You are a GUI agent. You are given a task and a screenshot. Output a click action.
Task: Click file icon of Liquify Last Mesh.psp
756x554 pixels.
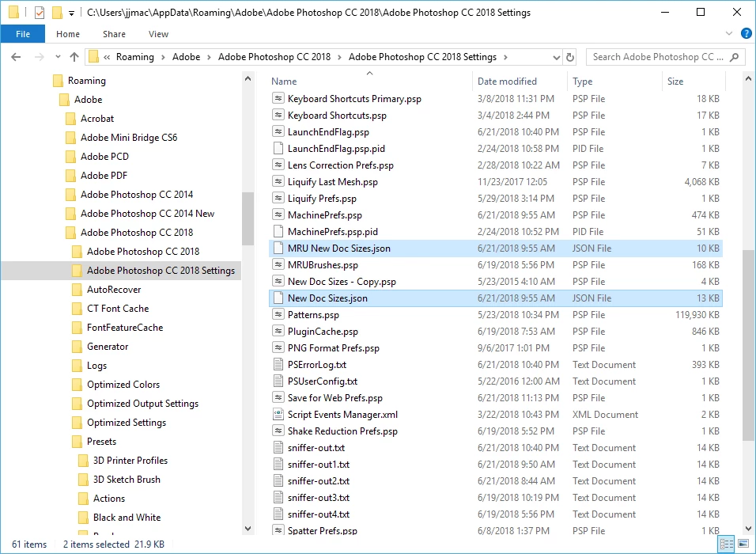pos(278,181)
